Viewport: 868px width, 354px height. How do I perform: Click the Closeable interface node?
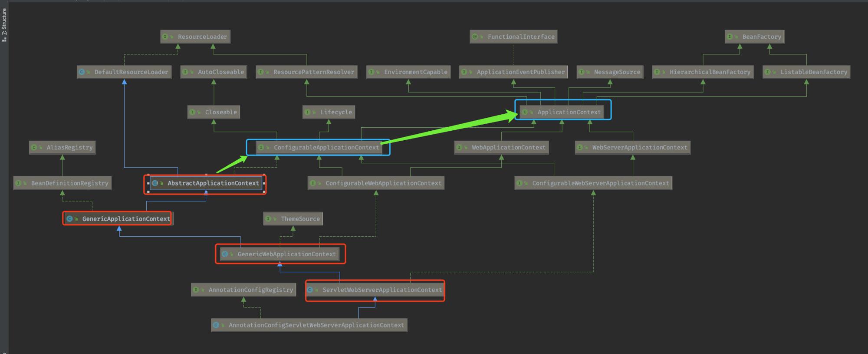pyautogui.click(x=214, y=112)
